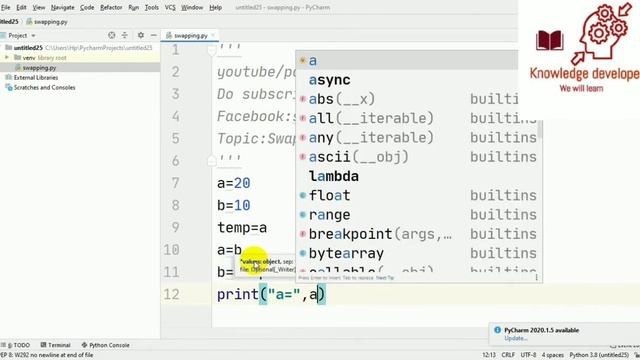Viewport: 640px width, 360px height.
Task: Open the Project view dropdown
Action: pos(33,36)
